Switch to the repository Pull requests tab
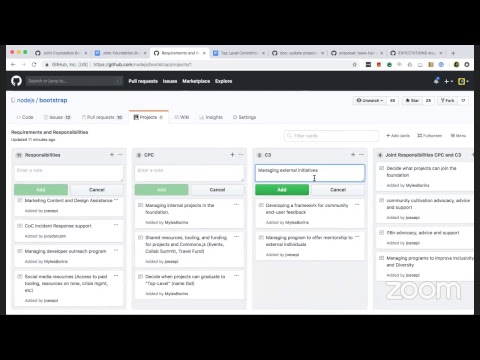This screenshot has height=360, width=480. coord(102,117)
